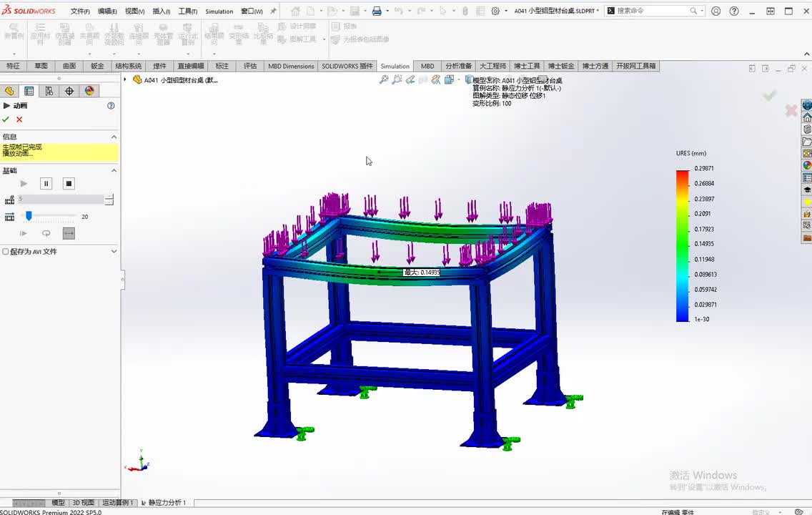Open help for the 动画 panel
This screenshot has height=515, width=812.
pyautogui.click(x=111, y=106)
